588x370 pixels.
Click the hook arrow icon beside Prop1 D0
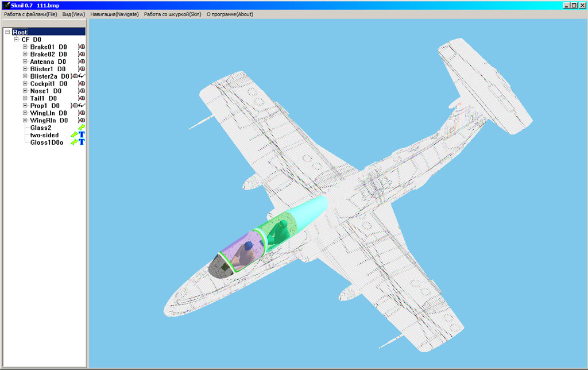[x=82, y=106]
